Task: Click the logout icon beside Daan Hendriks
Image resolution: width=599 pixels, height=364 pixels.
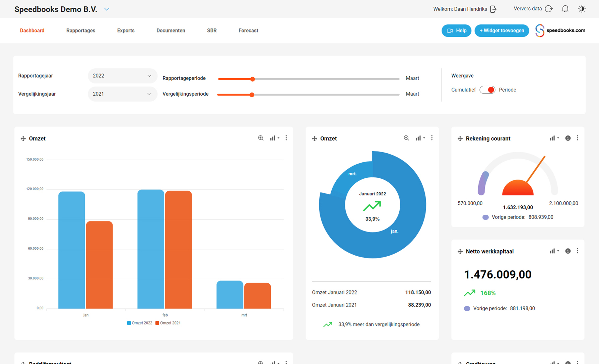Action: (x=493, y=9)
